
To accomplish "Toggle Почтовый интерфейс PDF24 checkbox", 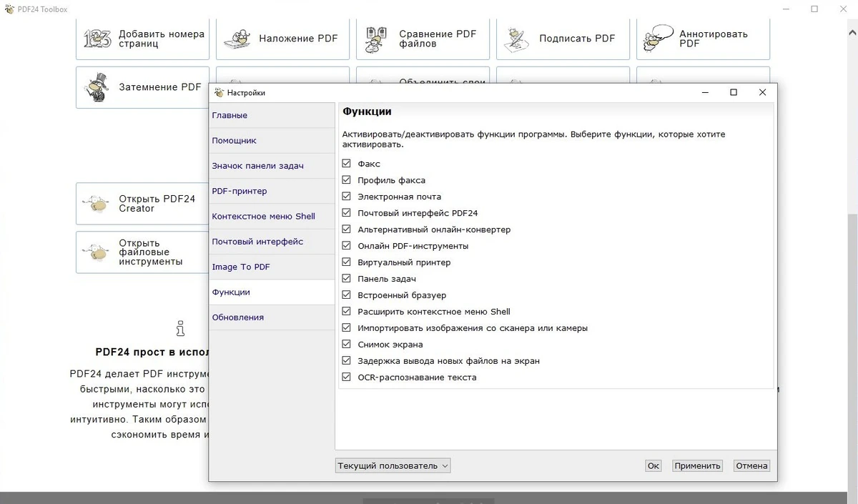I will pyautogui.click(x=347, y=213).
